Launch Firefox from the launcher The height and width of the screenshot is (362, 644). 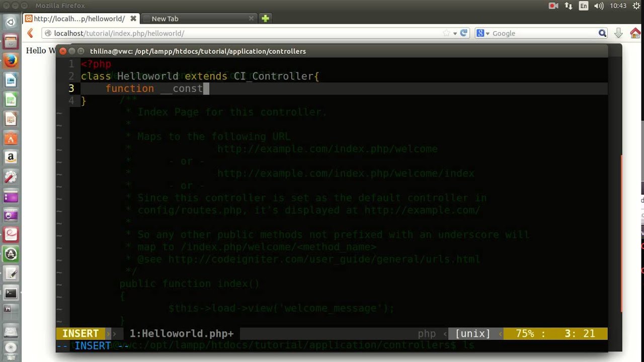(11, 60)
